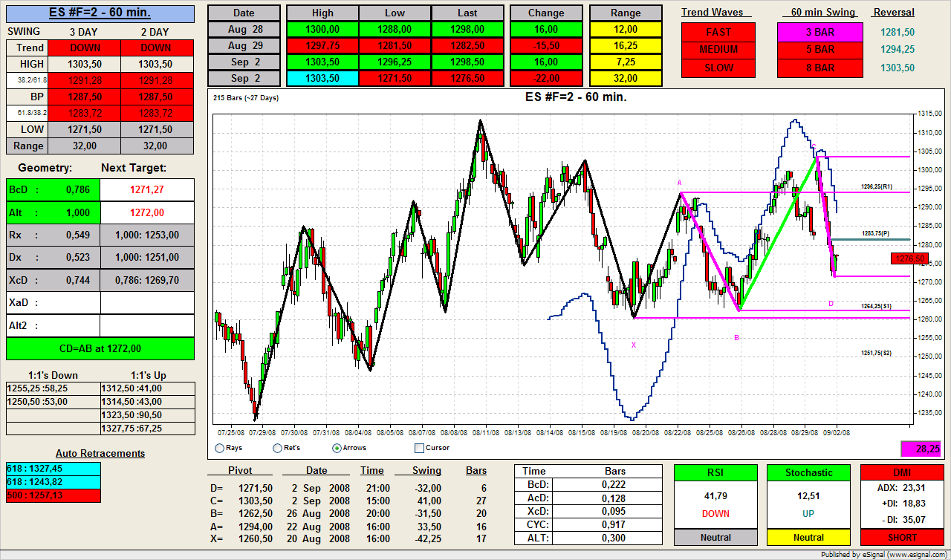The image size is (951, 560).
Task: Click the green Stochastic indicator header
Action: point(808,472)
